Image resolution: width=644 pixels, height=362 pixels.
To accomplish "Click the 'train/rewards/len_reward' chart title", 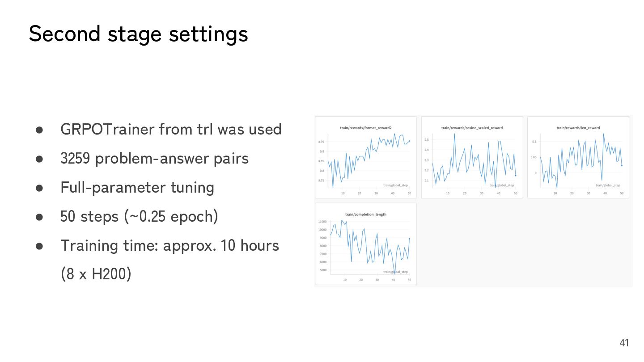I will tap(578, 128).
